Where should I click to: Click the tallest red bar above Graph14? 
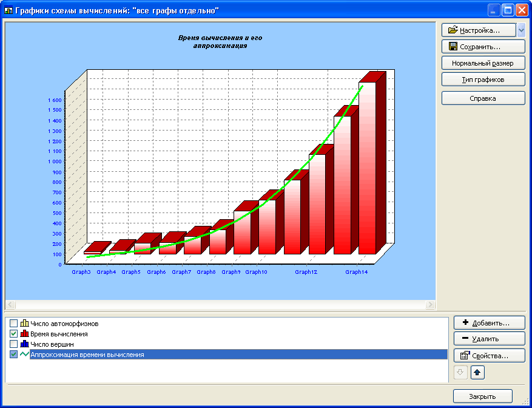pyautogui.click(x=368, y=168)
